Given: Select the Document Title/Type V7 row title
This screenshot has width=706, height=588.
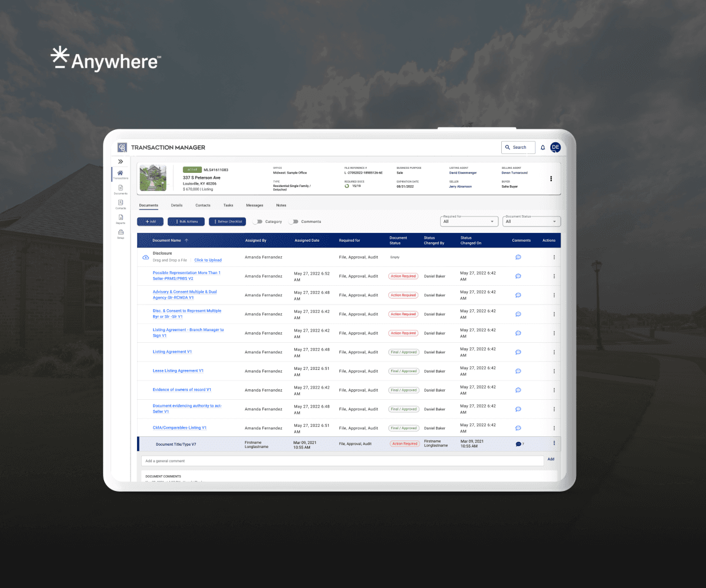Looking at the screenshot, I should coord(176,444).
